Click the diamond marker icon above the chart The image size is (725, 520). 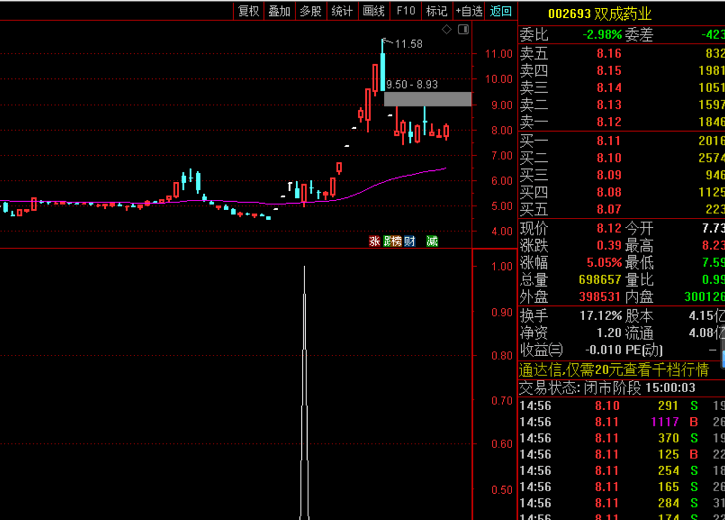(446, 30)
